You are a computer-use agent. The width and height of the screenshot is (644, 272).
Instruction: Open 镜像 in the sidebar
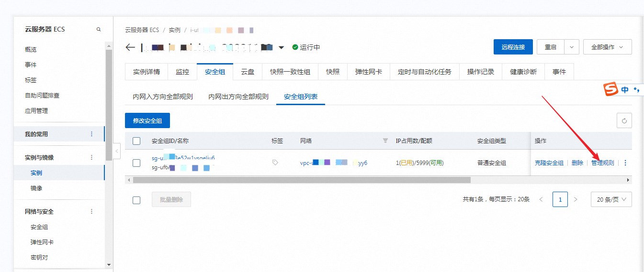(36, 188)
